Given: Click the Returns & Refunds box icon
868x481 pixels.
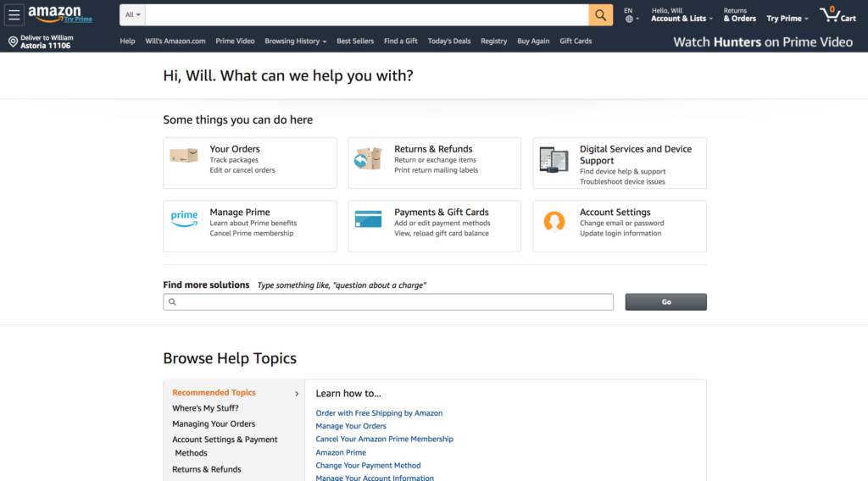Looking at the screenshot, I should (x=368, y=158).
